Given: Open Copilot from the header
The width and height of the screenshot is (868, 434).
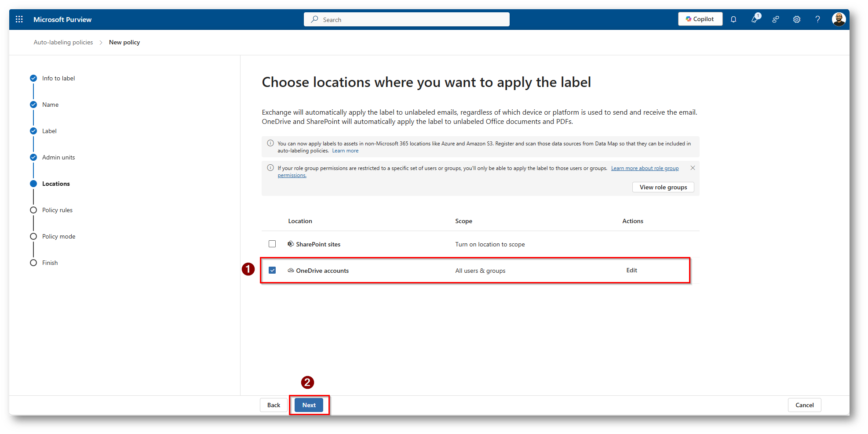Looking at the screenshot, I should (x=700, y=19).
